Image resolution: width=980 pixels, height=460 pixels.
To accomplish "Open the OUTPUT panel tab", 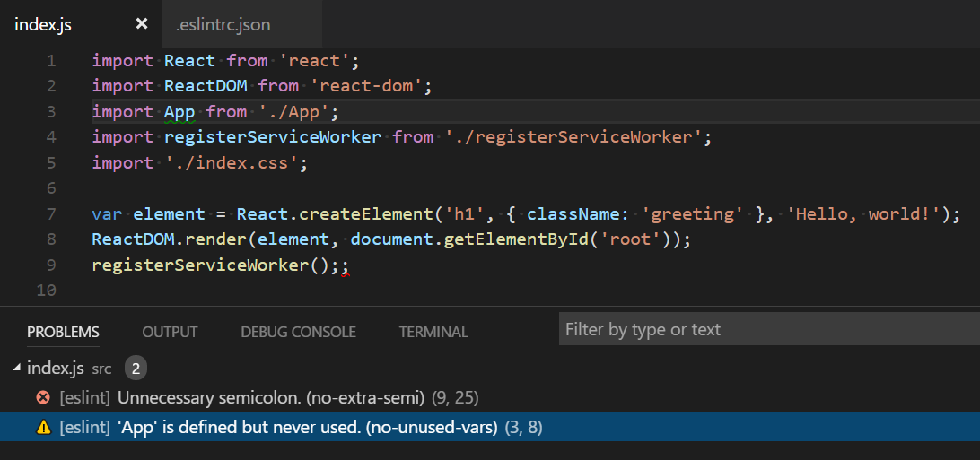I will point(170,332).
